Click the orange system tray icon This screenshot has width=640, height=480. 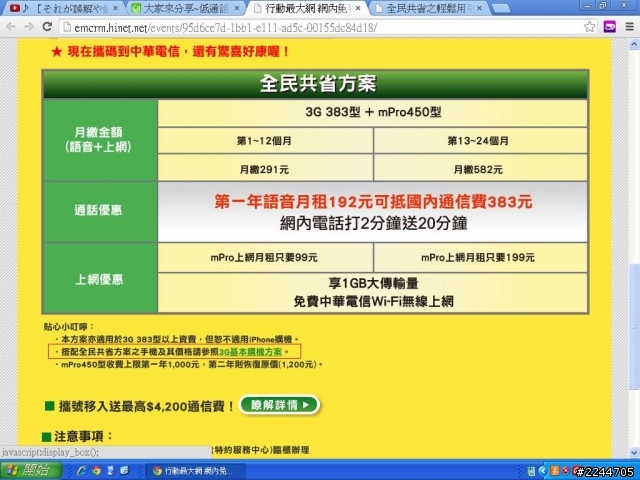[x=554, y=471]
